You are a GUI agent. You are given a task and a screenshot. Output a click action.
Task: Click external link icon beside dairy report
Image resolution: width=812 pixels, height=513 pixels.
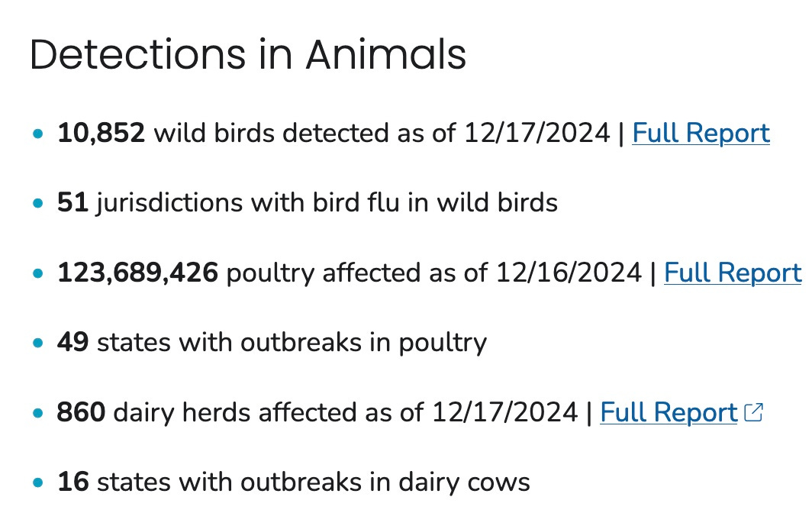coord(753,412)
